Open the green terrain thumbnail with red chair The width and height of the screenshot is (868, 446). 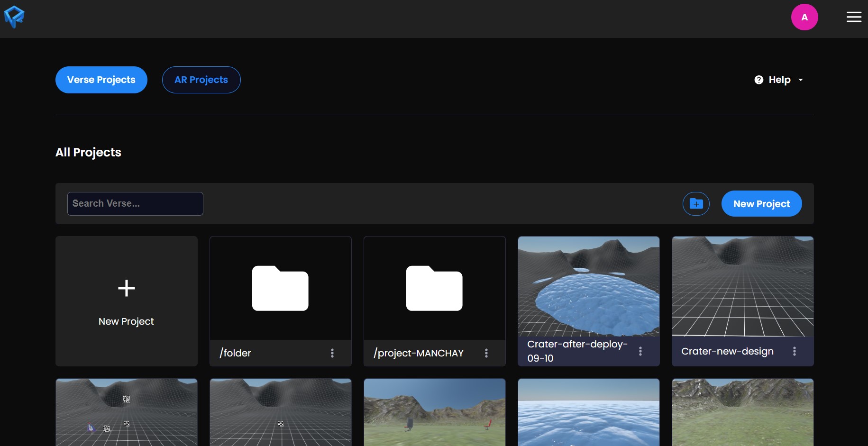pos(435,412)
